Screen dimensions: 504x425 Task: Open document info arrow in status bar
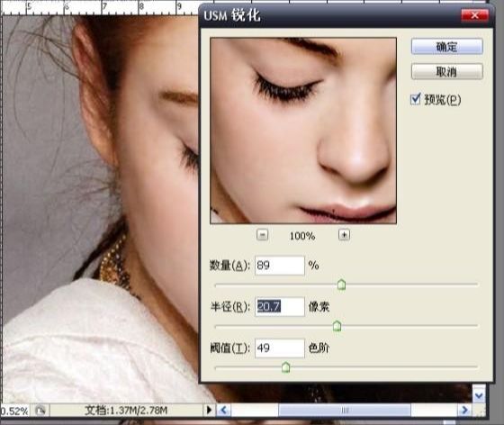coord(209,410)
